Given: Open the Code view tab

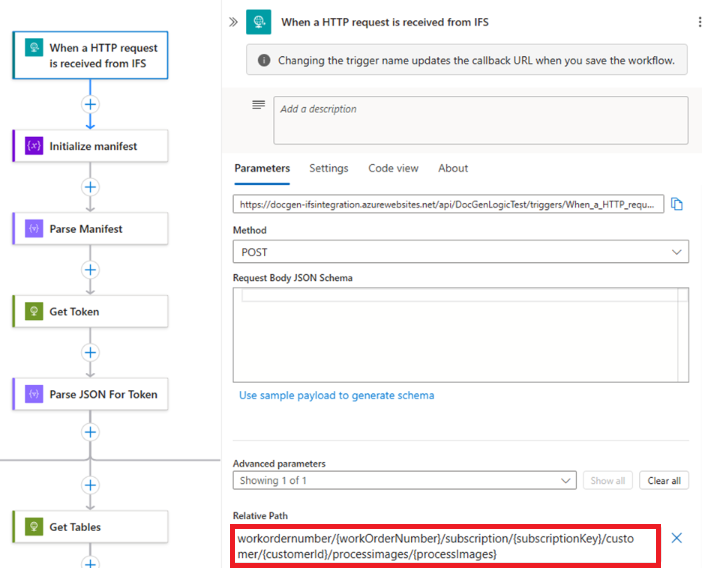Looking at the screenshot, I should pos(393,168).
